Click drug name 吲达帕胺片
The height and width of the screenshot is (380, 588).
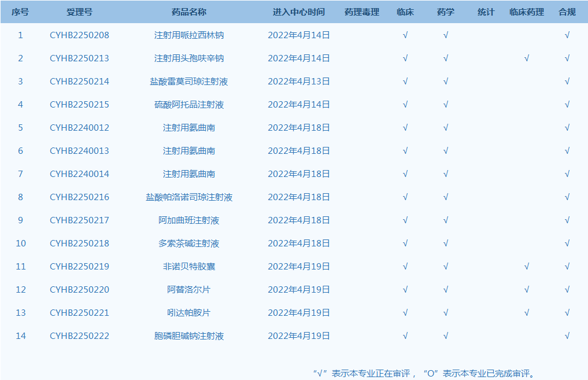click(x=189, y=313)
